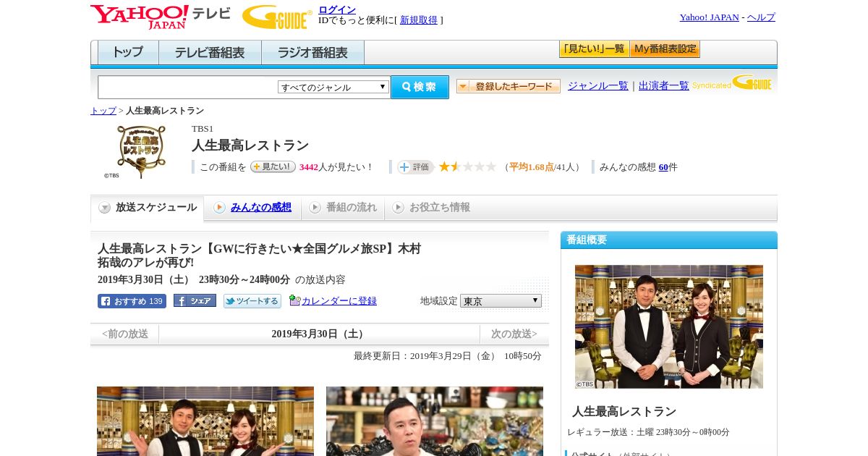The width and height of the screenshot is (868, 456).
Task: Switch to the ラジオ番組表 tab
Action: [x=312, y=53]
